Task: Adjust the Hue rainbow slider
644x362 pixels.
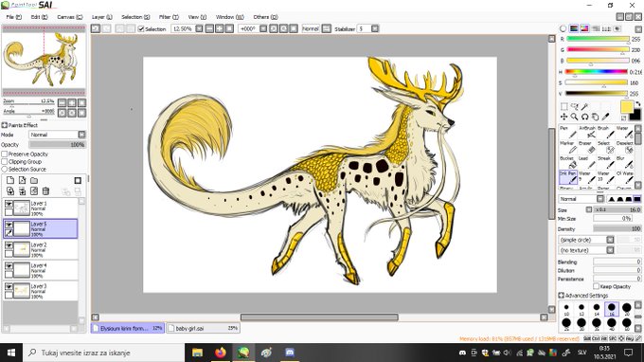Action: tap(597, 71)
